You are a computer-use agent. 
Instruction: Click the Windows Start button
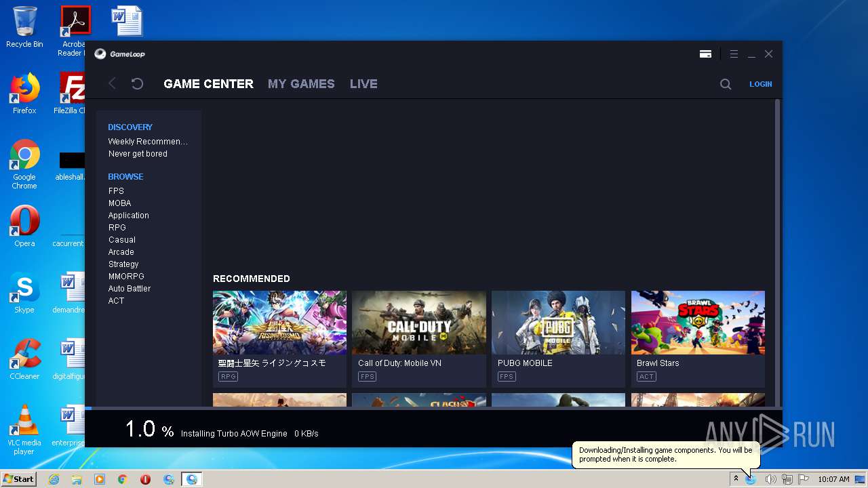[x=18, y=479]
